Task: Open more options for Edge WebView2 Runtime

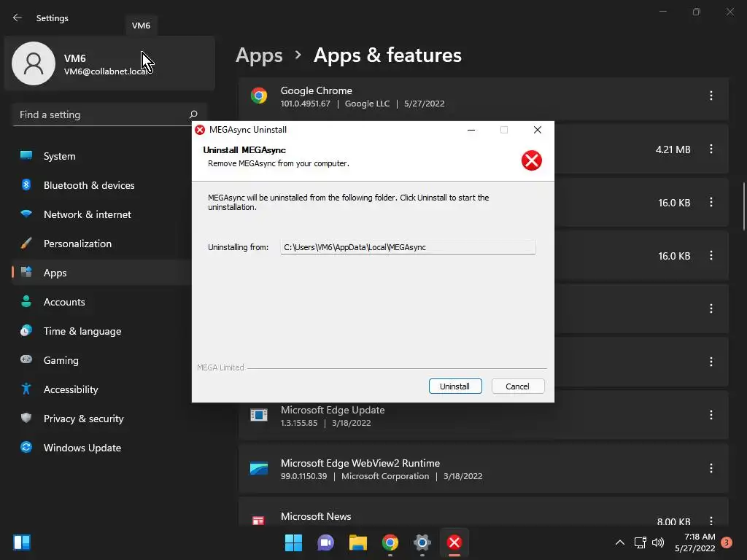Action: click(711, 468)
